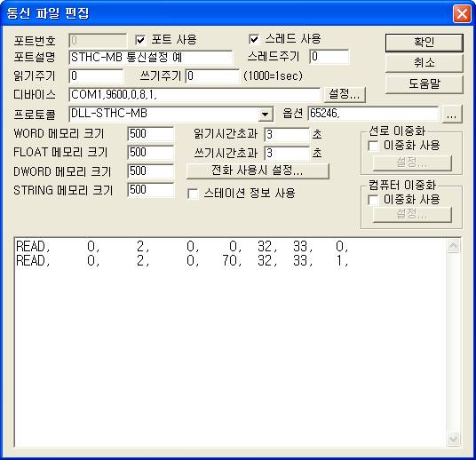Enable 선로 이중화 사용 checkbox
The width and height of the screenshot is (476, 460).
(x=373, y=146)
